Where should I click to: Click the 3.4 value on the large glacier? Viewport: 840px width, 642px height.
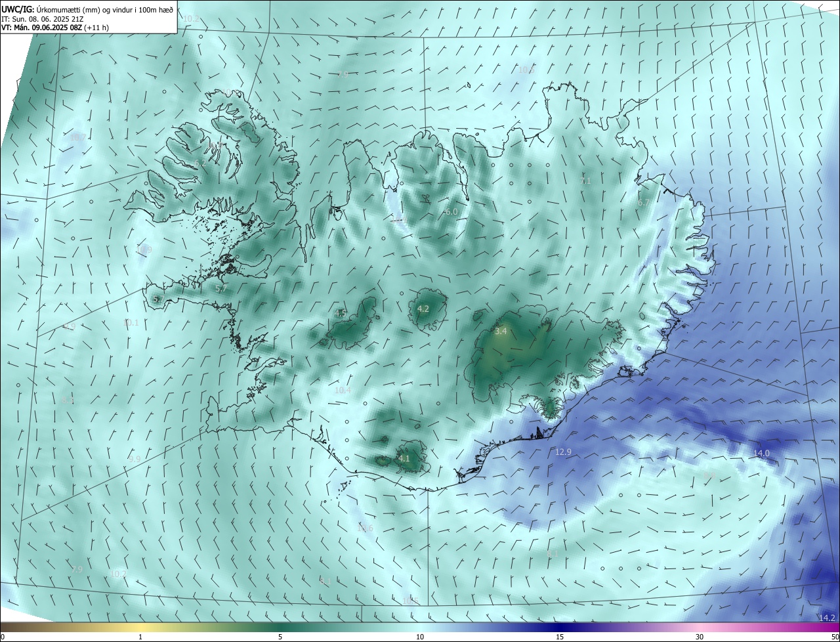click(x=501, y=332)
